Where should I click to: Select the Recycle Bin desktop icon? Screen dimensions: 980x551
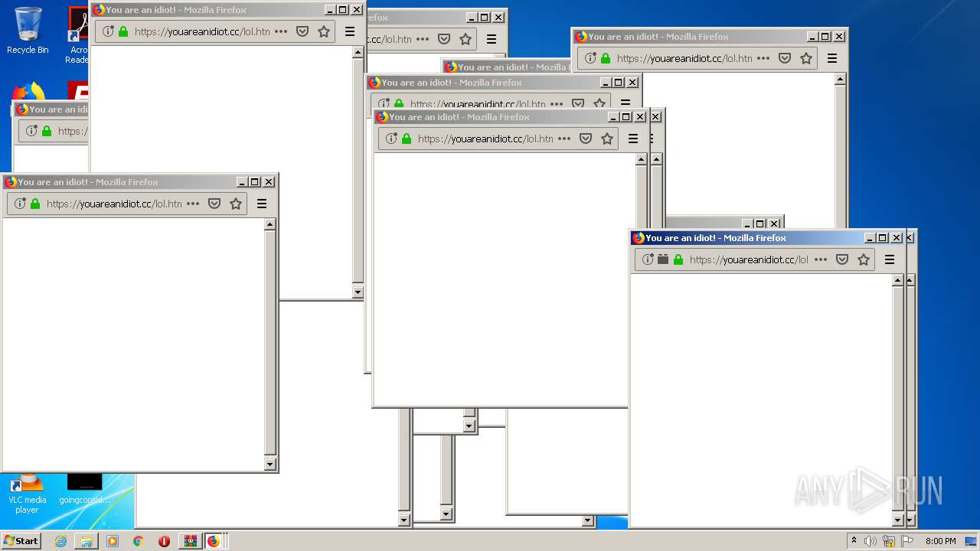click(28, 31)
